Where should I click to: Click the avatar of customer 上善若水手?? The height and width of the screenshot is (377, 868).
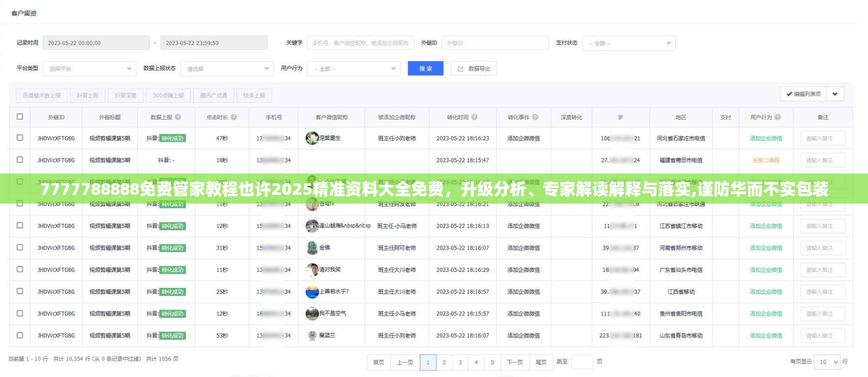click(312, 292)
